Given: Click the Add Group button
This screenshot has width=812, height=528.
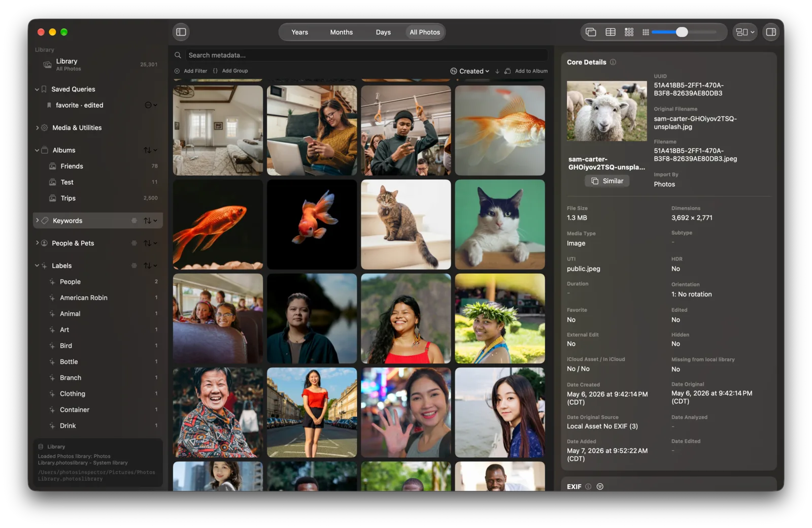Looking at the screenshot, I should pyautogui.click(x=230, y=71).
